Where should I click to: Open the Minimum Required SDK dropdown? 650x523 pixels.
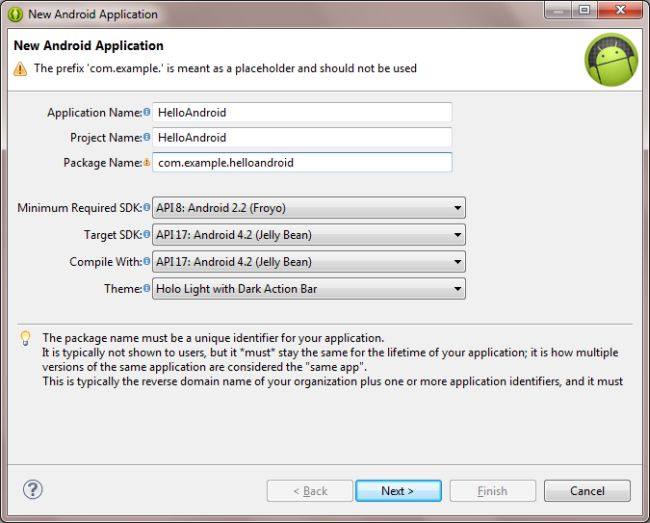tap(309, 208)
